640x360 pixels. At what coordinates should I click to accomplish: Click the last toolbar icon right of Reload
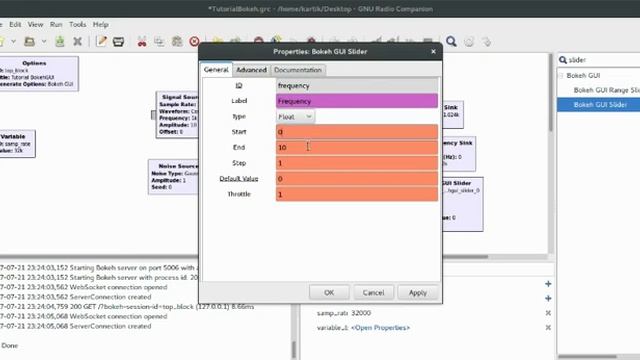[486, 42]
